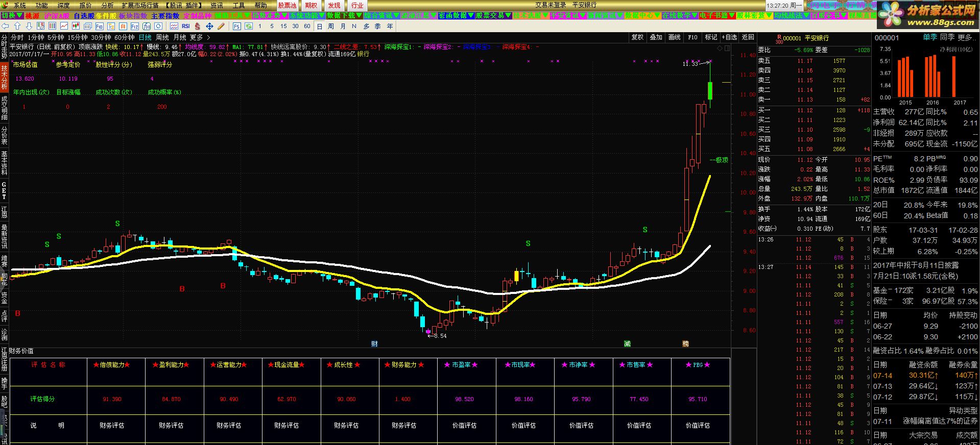Add stock via +自选 button
The width and height of the screenshot is (980, 445).
pyautogui.click(x=729, y=37)
